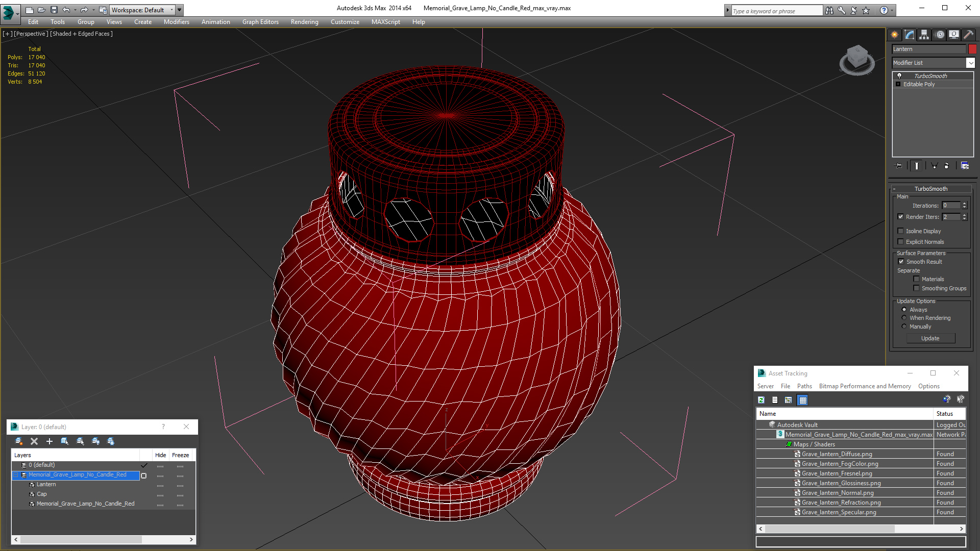This screenshot has height=551, width=980.
Task: Open the Help icon dropdown arrow in title bar
Action: pyautogui.click(x=892, y=10)
